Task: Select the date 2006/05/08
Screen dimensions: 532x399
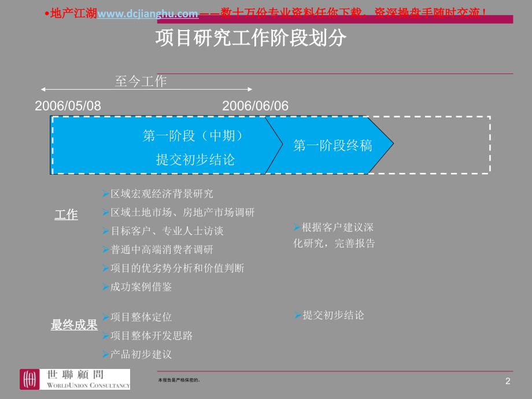Action: tap(68, 106)
